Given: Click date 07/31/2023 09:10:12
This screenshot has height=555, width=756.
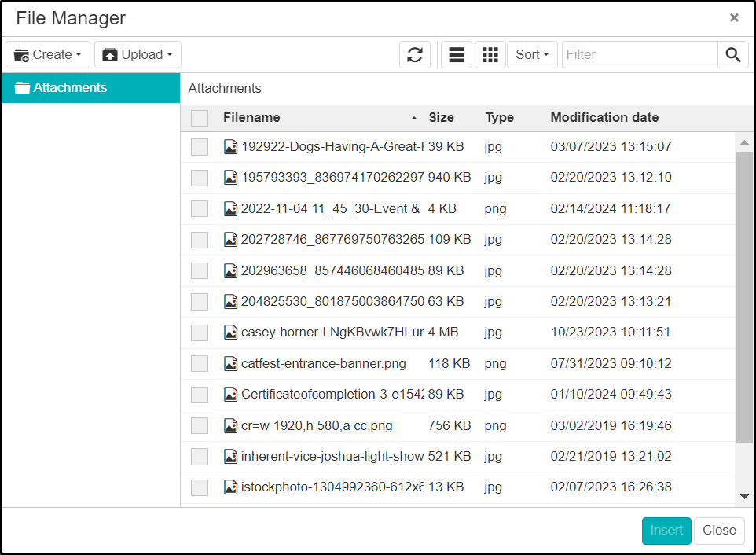Looking at the screenshot, I should [x=611, y=363].
